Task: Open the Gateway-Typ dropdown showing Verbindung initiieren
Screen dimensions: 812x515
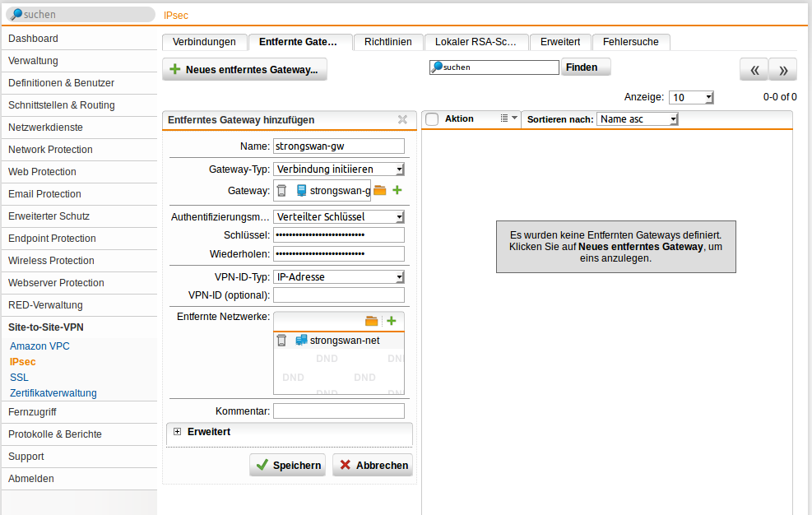Action: point(338,169)
